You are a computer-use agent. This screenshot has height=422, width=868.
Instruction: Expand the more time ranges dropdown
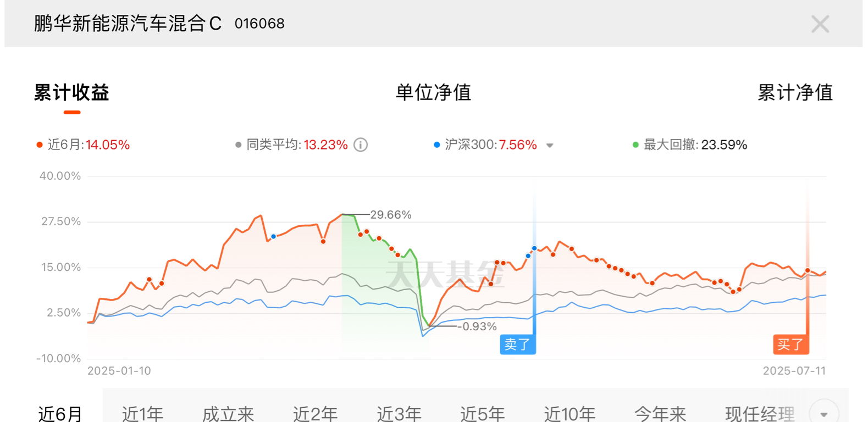(x=823, y=413)
